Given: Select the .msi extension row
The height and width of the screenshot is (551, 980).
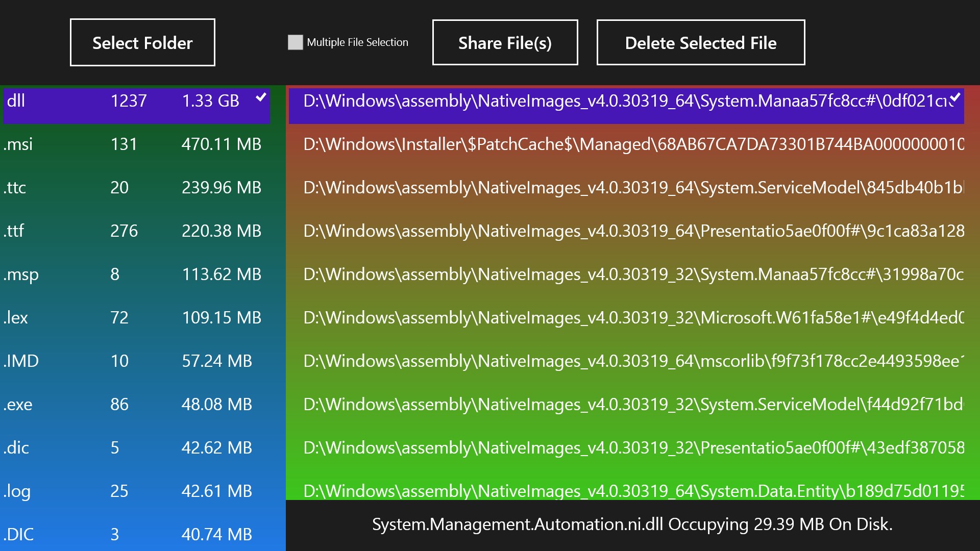Looking at the screenshot, I should click(x=135, y=144).
